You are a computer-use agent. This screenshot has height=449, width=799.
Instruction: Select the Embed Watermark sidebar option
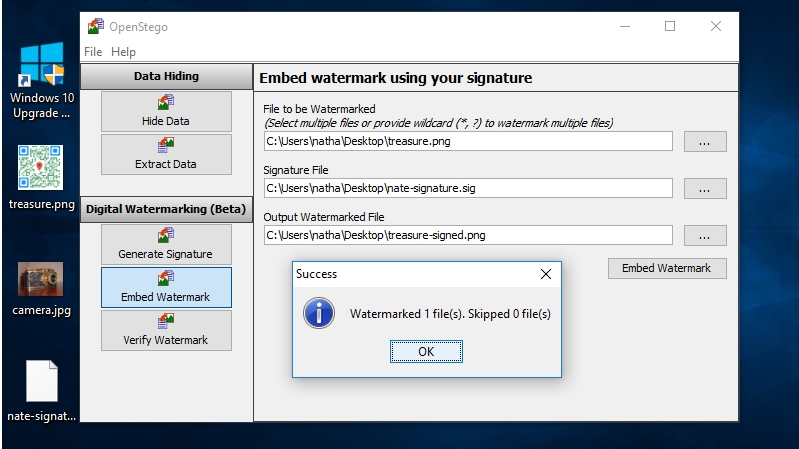(x=166, y=287)
